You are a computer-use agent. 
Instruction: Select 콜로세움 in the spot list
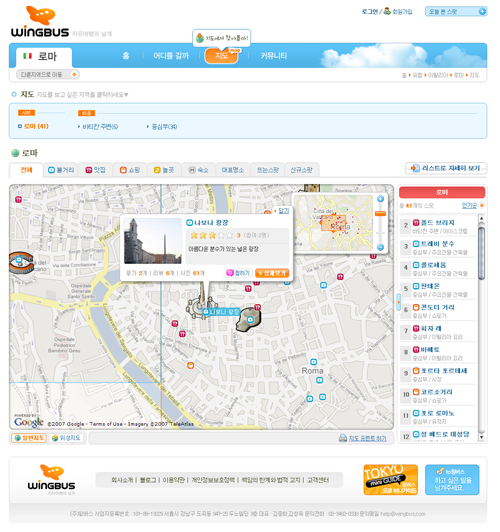pos(438,269)
